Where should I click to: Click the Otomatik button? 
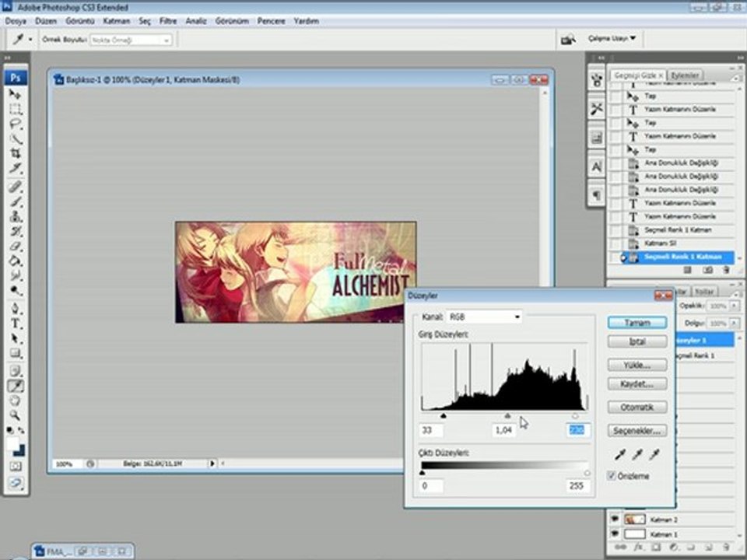[x=637, y=407]
